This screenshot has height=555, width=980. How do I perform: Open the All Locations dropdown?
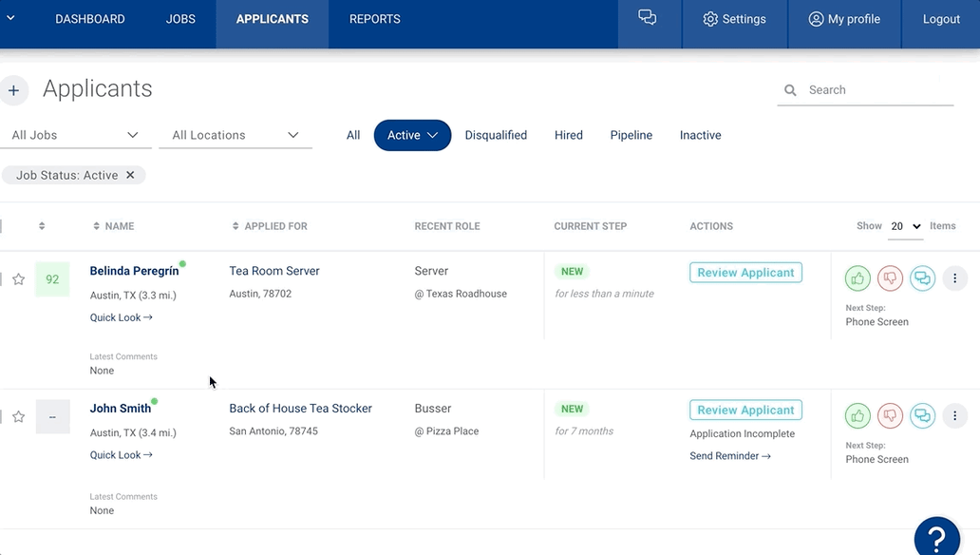coord(235,134)
